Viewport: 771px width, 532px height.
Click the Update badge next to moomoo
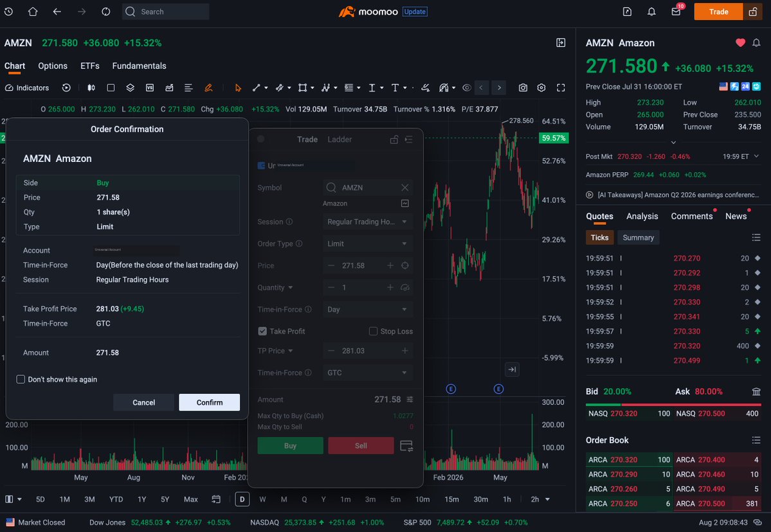(415, 12)
